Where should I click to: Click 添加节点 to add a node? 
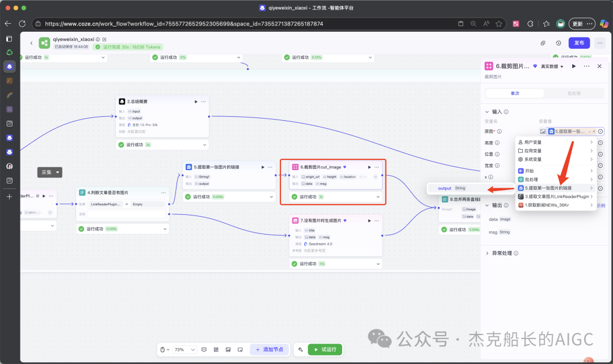[x=270, y=350]
